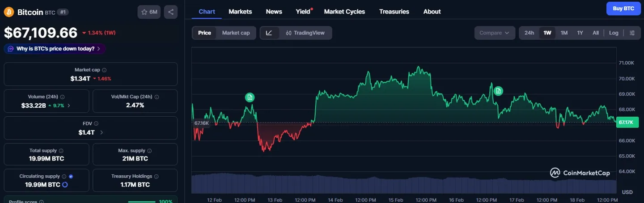The image size is (644, 203).
Task: Click the Circulating supply info icon
Action: [64, 177]
